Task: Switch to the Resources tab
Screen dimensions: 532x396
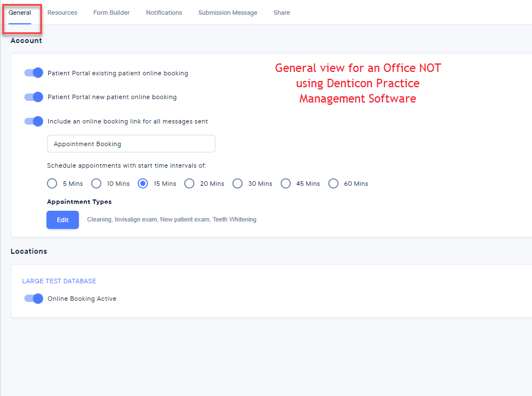Action: tap(62, 12)
